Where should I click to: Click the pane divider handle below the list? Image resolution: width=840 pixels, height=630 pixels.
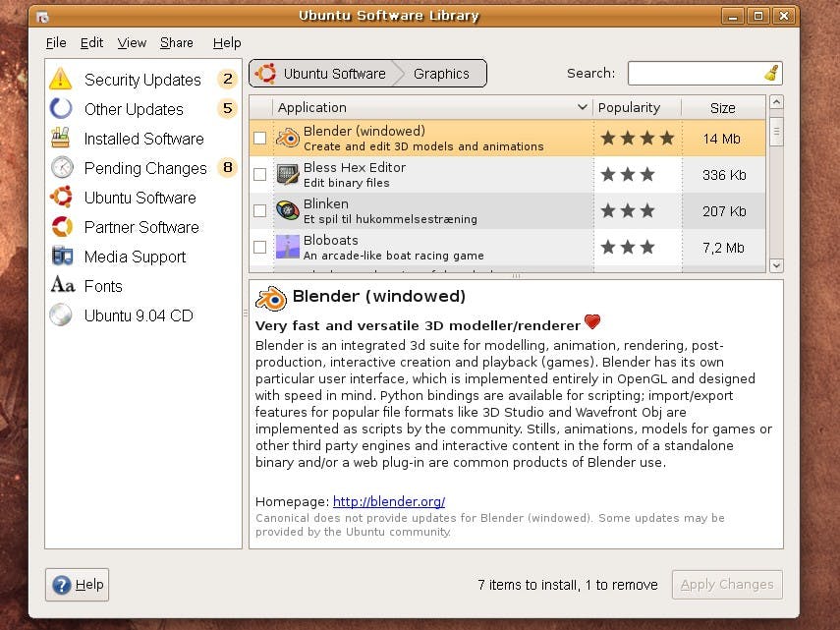pyautogui.click(x=516, y=276)
